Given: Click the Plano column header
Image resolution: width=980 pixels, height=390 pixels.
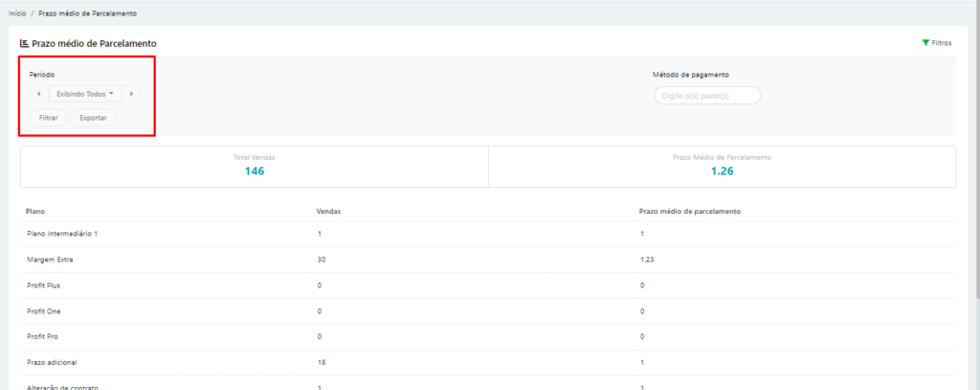Looking at the screenshot, I should coord(36,210).
